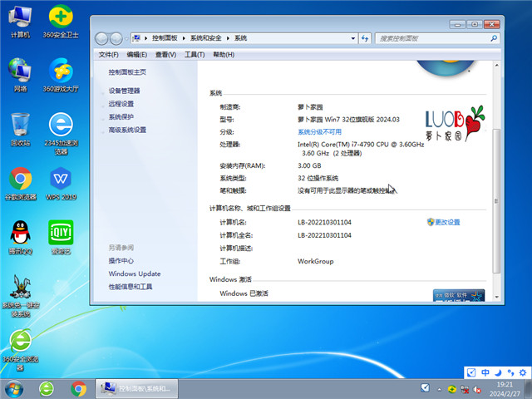The image size is (532, 399).
Task: Open the 360安全卫士 desktop icon
Action: point(61,21)
